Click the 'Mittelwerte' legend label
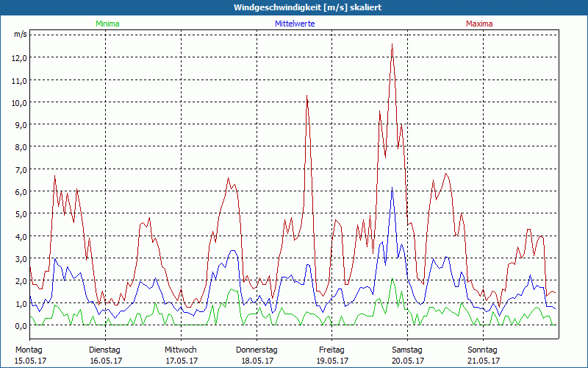Image resolution: width=588 pixels, height=368 pixels. pos(295,24)
